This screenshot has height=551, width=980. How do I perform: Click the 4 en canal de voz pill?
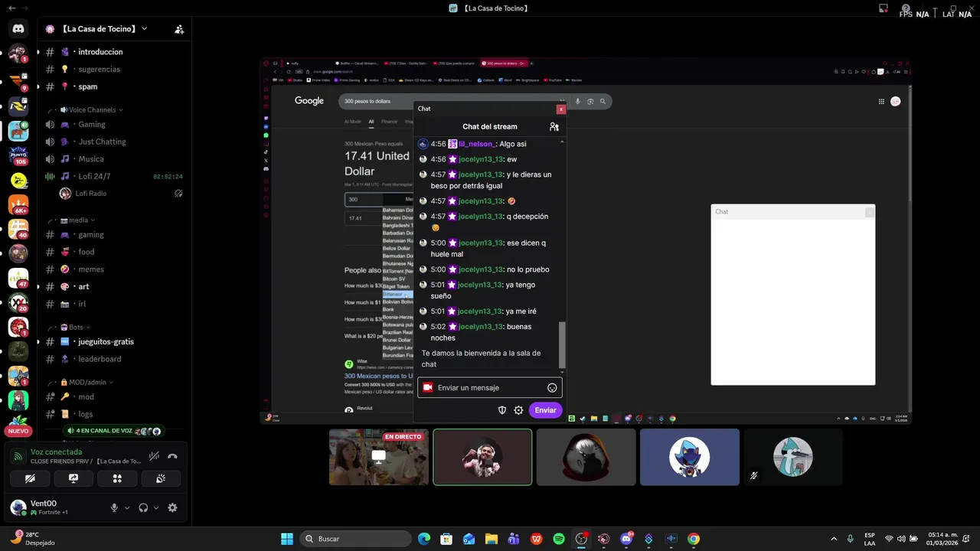point(113,431)
